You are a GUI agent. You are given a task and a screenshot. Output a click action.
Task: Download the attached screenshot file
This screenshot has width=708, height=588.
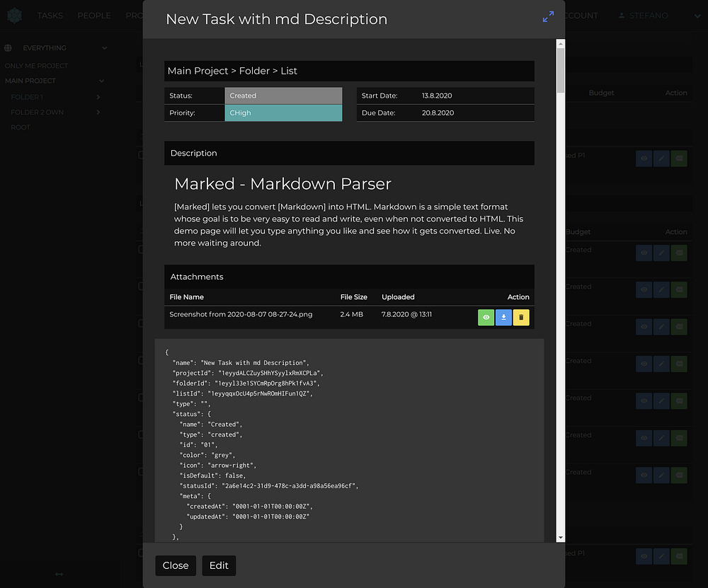pos(503,317)
